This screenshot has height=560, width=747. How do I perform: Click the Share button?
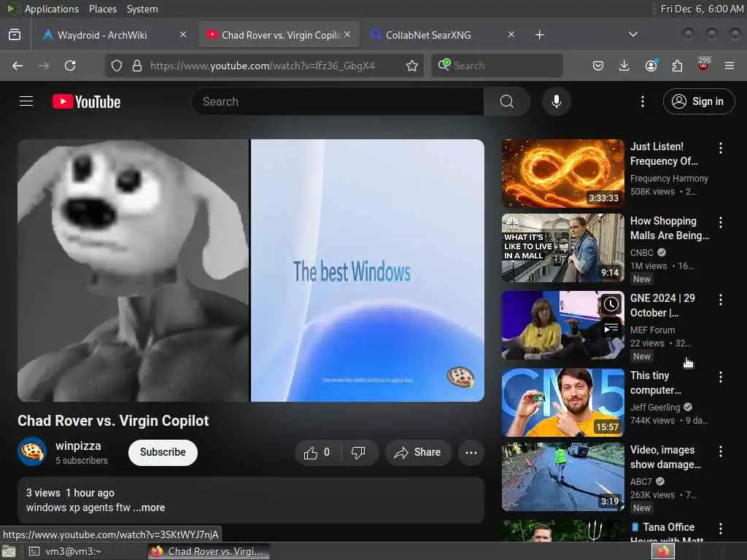pyautogui.click(x=417, y=452)
